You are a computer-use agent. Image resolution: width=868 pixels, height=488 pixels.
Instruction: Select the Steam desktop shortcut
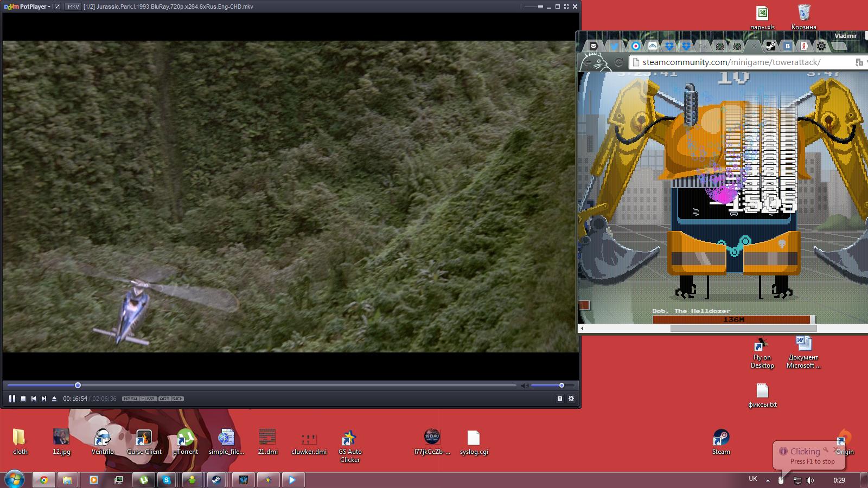(x=721, y=442)
